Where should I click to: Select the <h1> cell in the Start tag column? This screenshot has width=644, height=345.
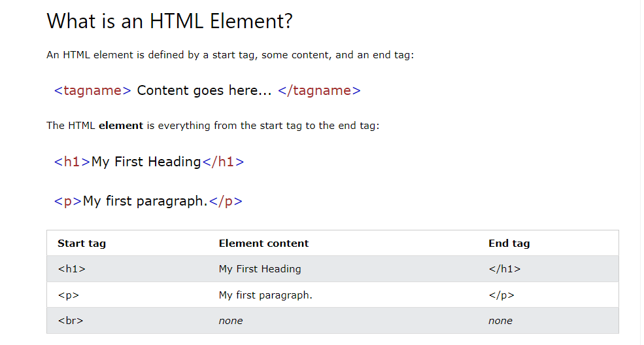(71, 269)
